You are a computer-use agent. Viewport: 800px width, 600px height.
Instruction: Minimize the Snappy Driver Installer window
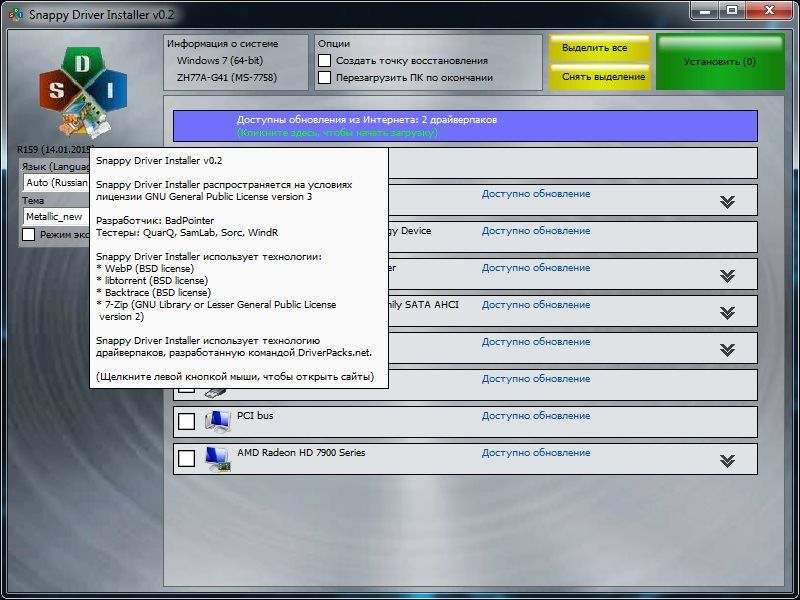tap(705, 11)
